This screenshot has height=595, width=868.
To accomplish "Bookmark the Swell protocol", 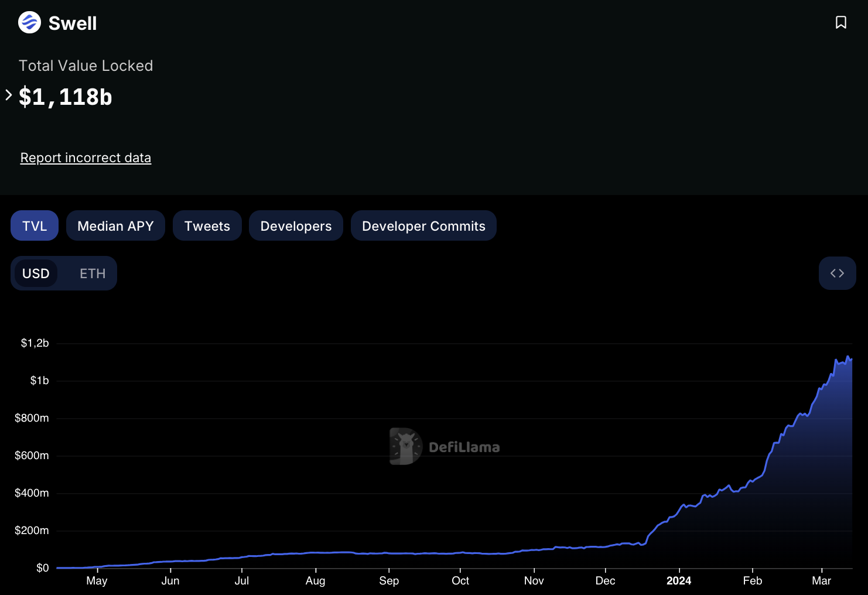I will point(840,22).
